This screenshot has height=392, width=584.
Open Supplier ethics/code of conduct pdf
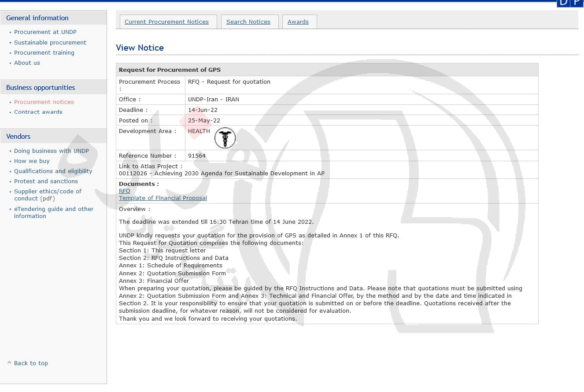(48, 195)
